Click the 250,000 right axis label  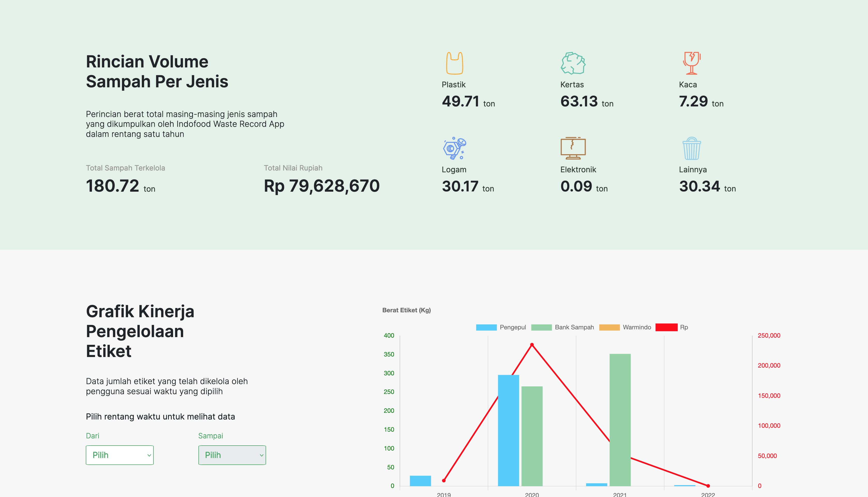[x=769, y=336]
